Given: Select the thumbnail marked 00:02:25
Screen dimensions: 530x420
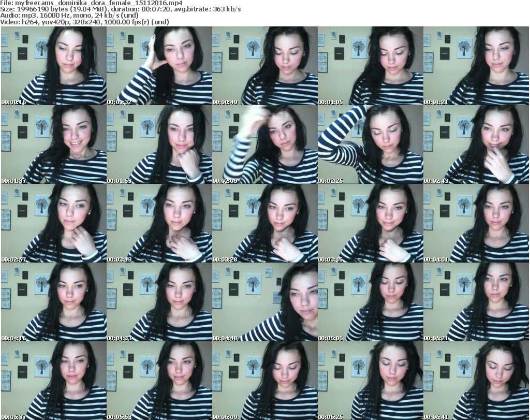Looking at the screenshot, I should coord(370,144).
